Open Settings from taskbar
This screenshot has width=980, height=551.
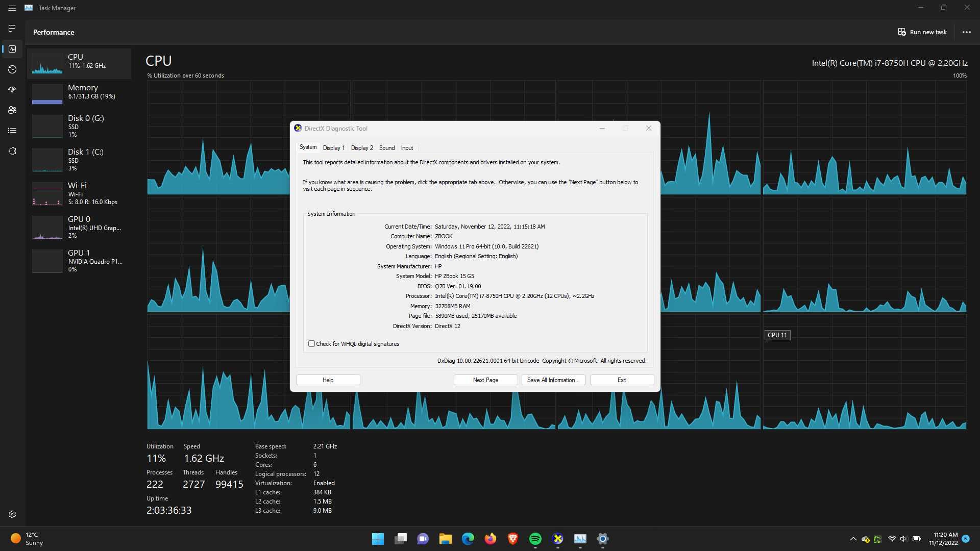(603, 539)
